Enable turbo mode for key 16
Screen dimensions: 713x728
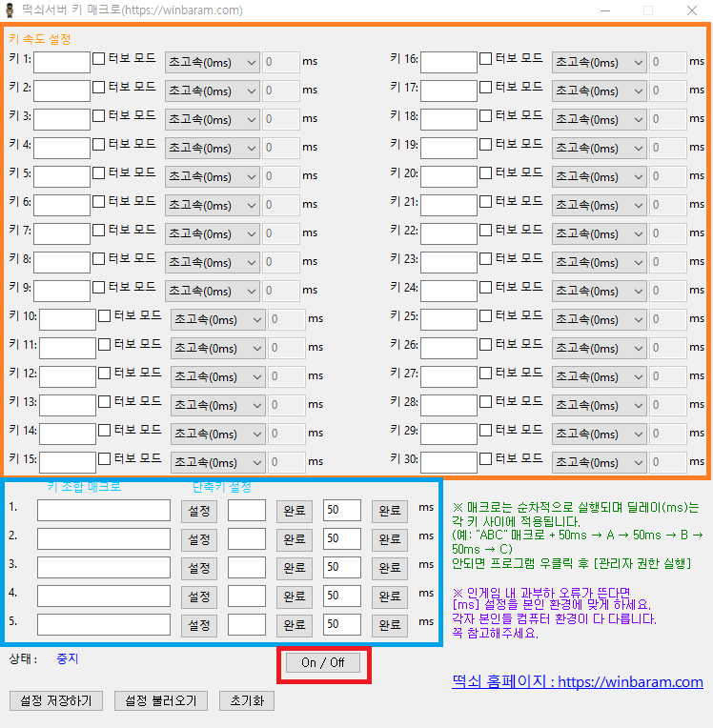[x=485, y=58]
